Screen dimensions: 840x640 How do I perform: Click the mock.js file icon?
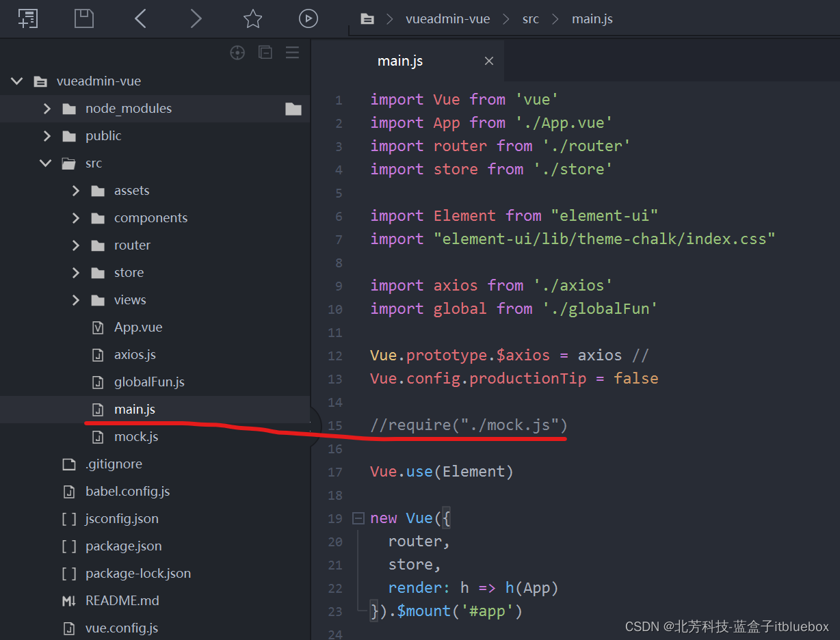[98, 437]
